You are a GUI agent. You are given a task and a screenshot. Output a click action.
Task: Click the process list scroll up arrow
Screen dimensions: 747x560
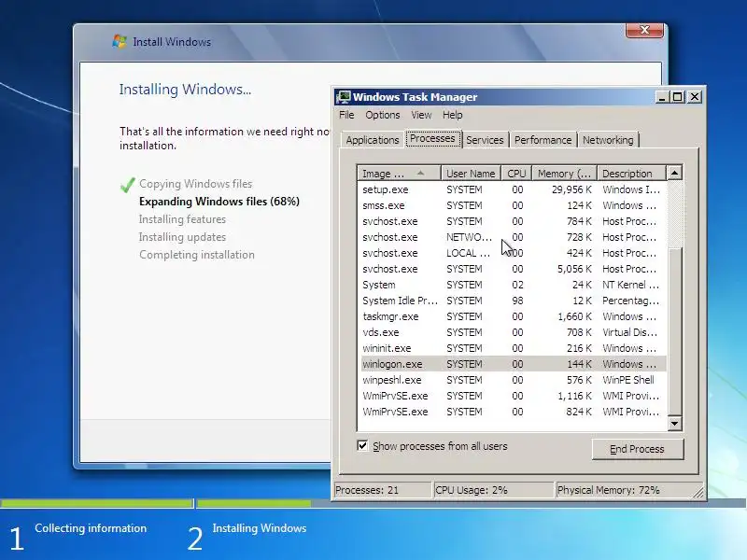674,173
